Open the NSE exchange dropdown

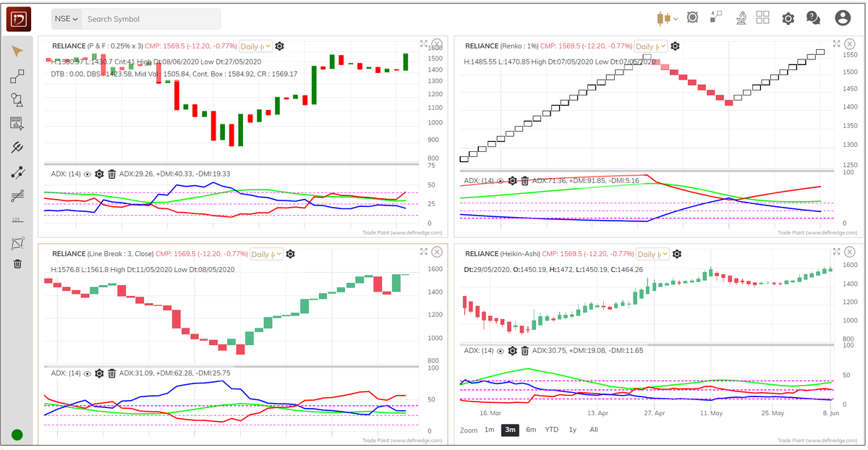tap(66, 19)
